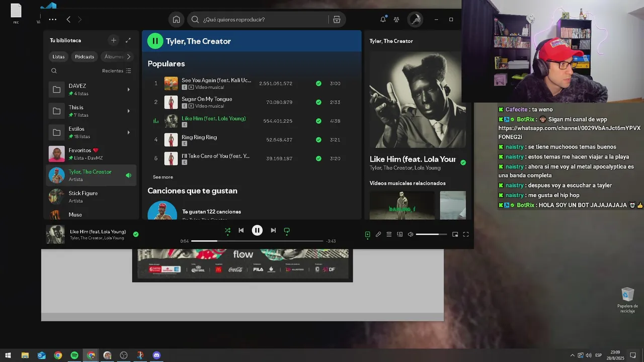
Task: Open Friend Activity icon
Action: [x=396, y=20]
